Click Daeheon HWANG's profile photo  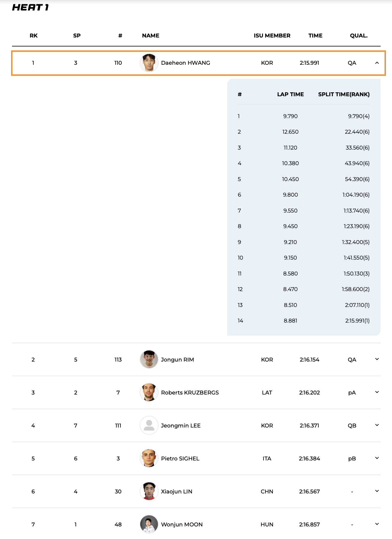149,63
